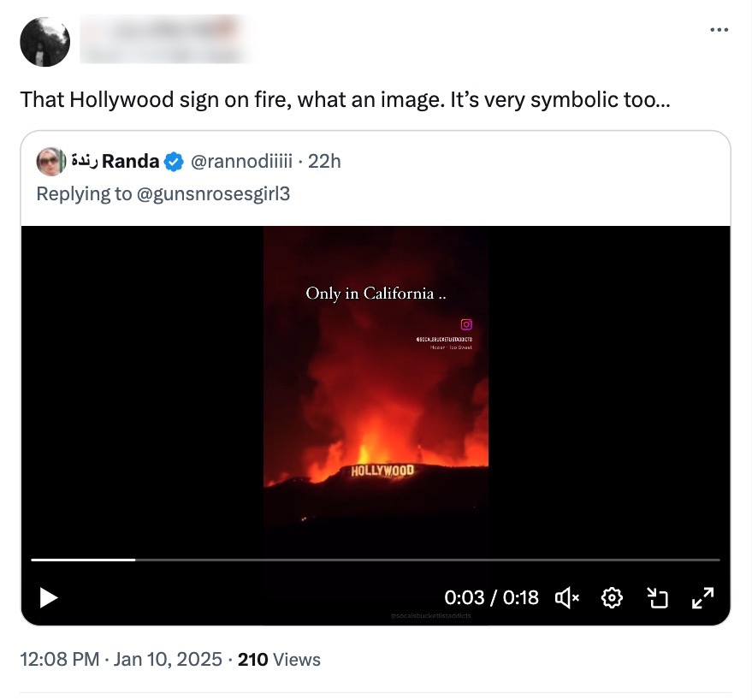
Task: Click the 12:08 PM Jan 10, 2025 timestamp
Action: point(121,659)
